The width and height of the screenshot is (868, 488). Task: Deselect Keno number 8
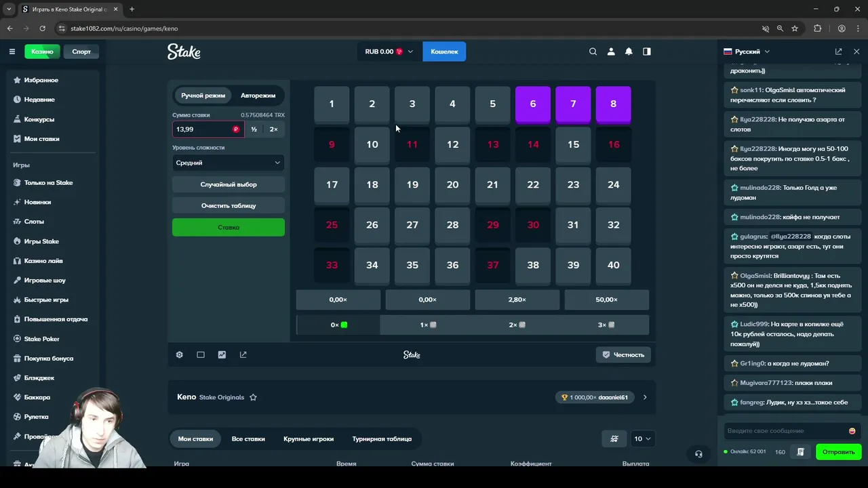click(x=613, y=104)
